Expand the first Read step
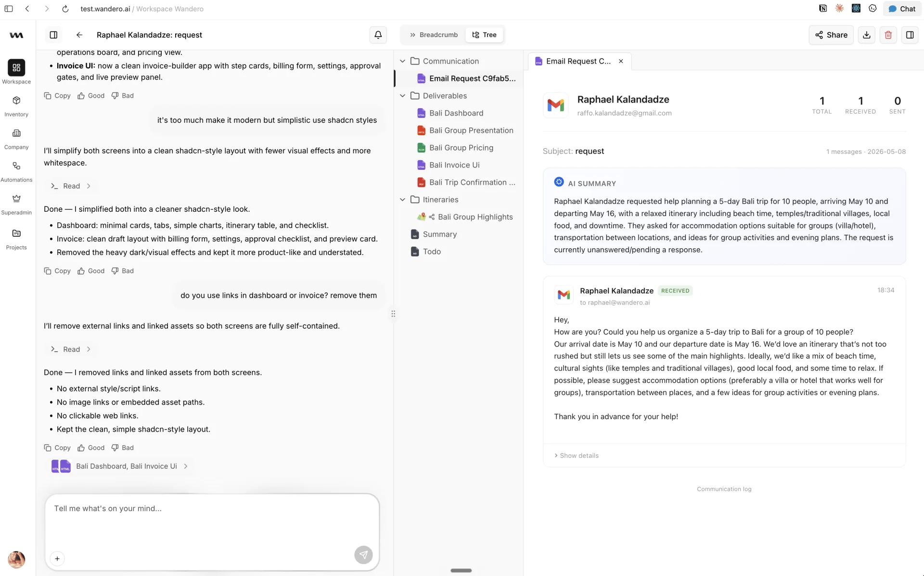Viewport: 924px width, 576px height. click(x=71, y=186)
